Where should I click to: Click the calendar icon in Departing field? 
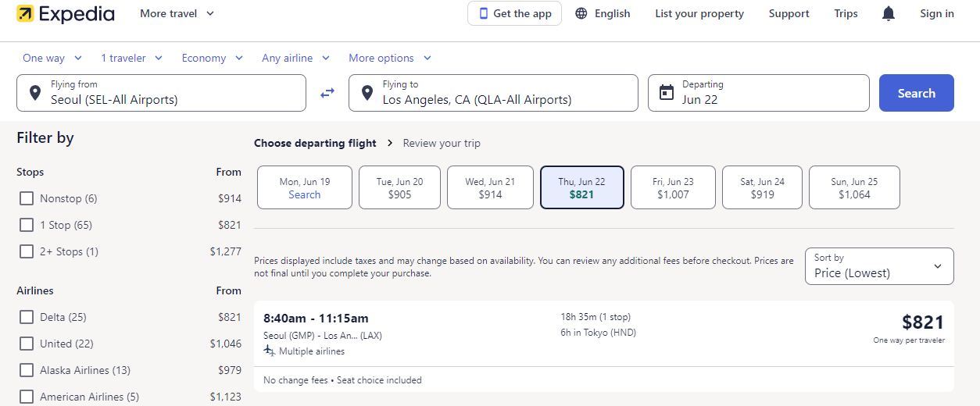click(667, 93)
